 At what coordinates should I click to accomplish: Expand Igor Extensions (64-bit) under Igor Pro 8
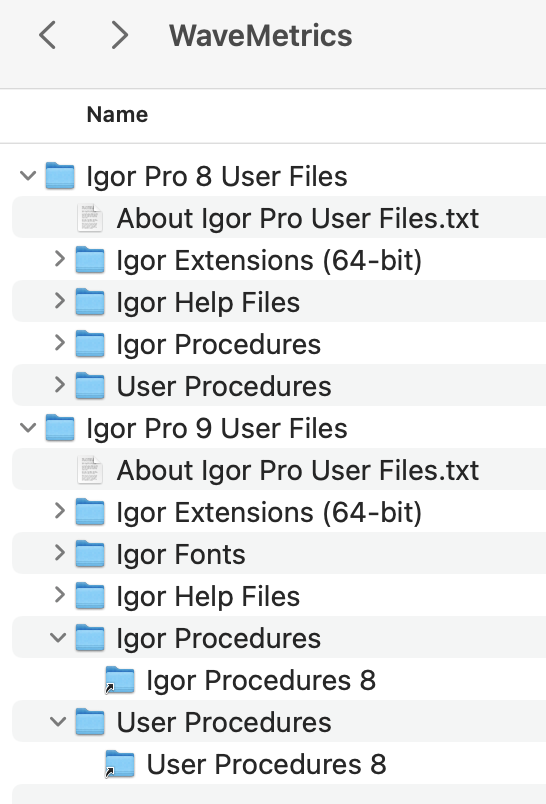59,259
